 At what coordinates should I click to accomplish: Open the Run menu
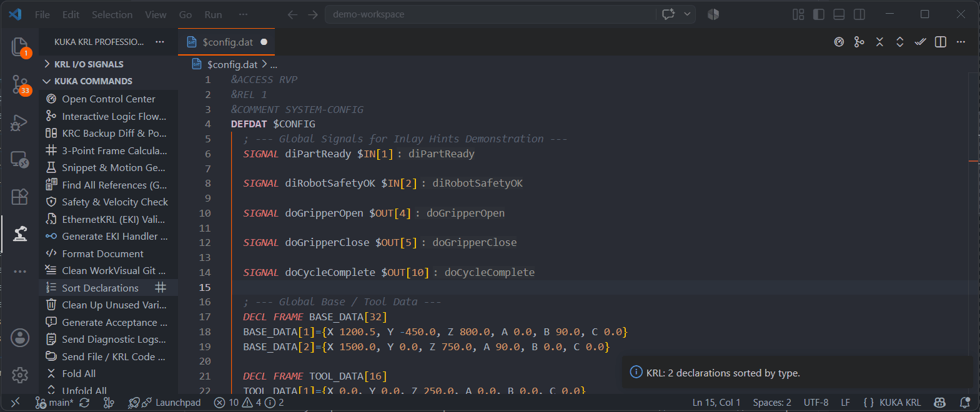213,14
